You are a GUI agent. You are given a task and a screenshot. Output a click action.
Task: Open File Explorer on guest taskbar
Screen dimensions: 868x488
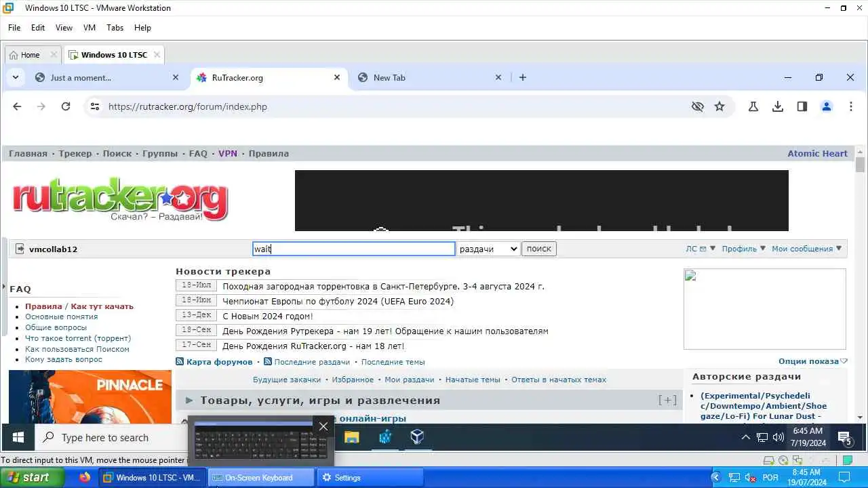pos(351,437)
